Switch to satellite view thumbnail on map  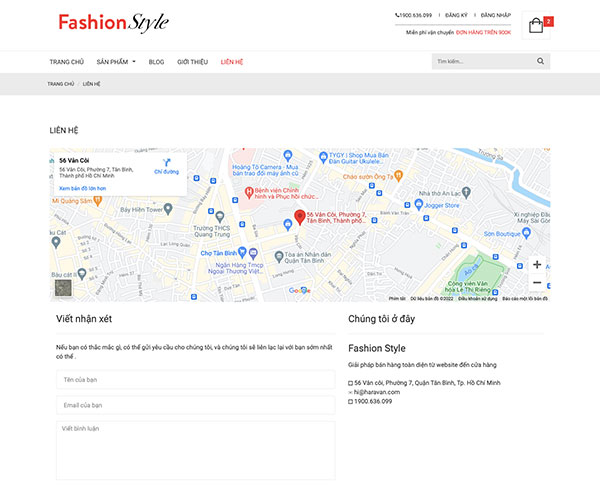pos(63,288)
